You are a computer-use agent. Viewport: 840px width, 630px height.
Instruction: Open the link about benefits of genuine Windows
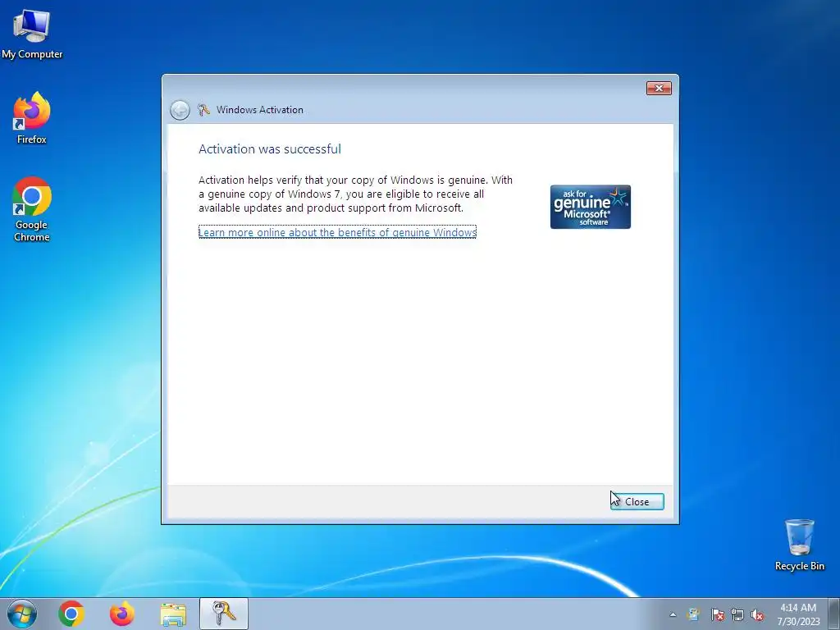[x=337, y=232]
